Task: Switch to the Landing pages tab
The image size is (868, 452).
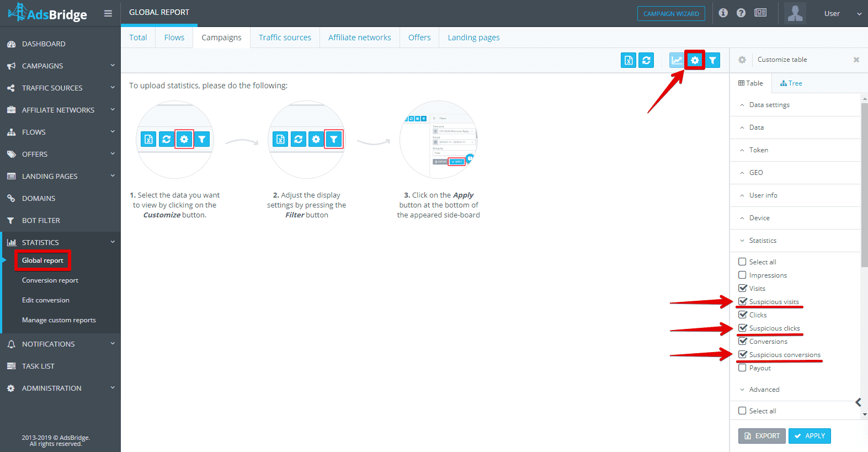Action: [473, 38]
